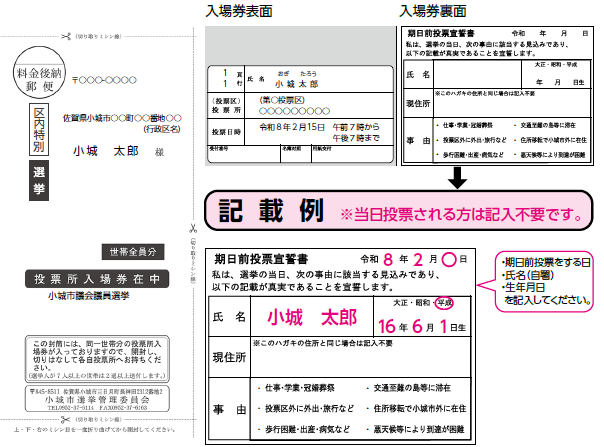
Task: Click the callout line ・生年月日
Action: (x=523, y=287)
